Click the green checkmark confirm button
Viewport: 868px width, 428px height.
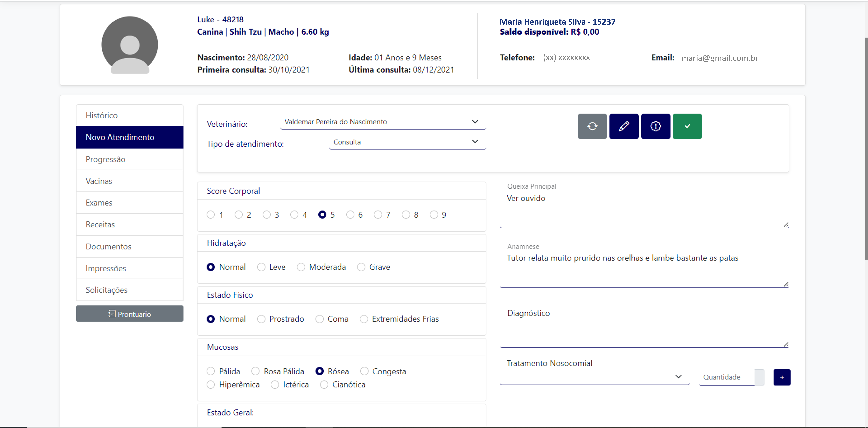[687, 126]
